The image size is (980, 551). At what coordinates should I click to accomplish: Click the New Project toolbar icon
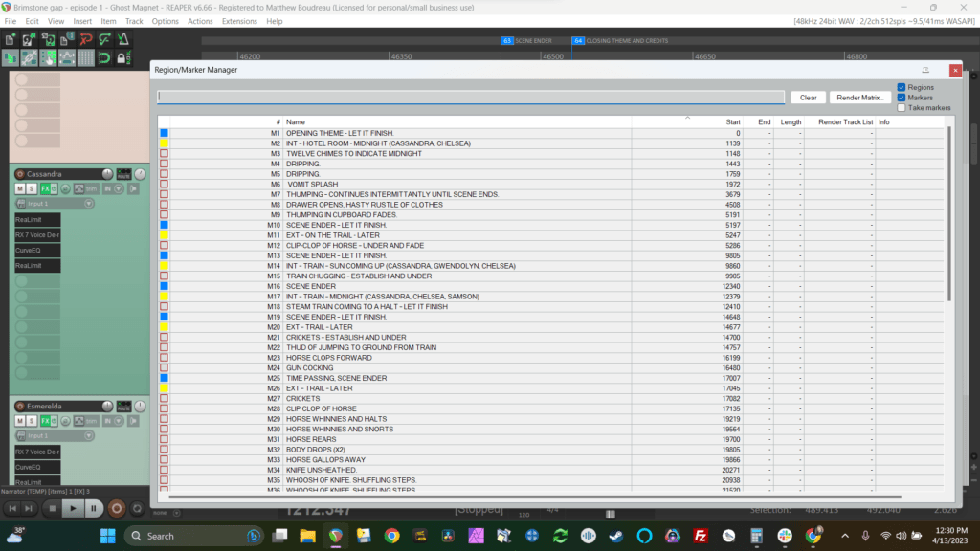tap(11, 39)
